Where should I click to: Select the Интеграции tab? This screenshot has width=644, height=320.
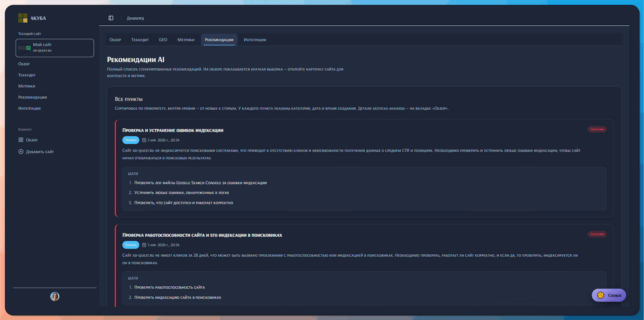[255, 40]
